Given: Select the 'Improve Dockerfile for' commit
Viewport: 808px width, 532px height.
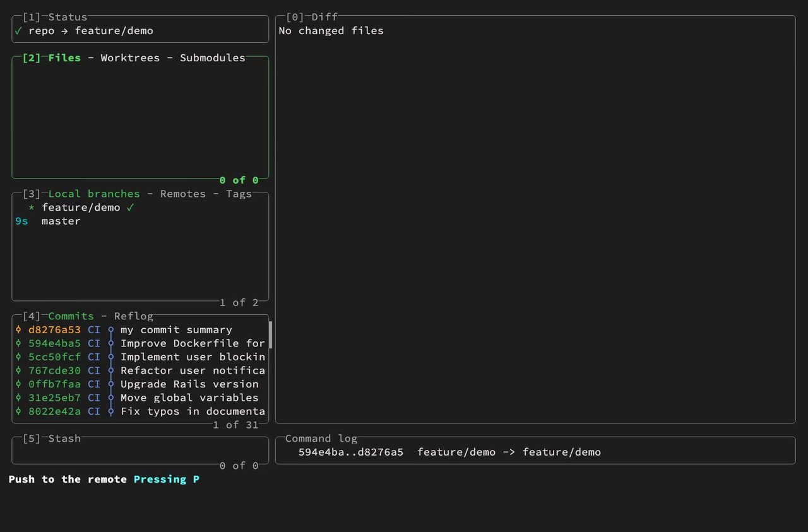Looking at the screenshot, I should pos(140,343).
